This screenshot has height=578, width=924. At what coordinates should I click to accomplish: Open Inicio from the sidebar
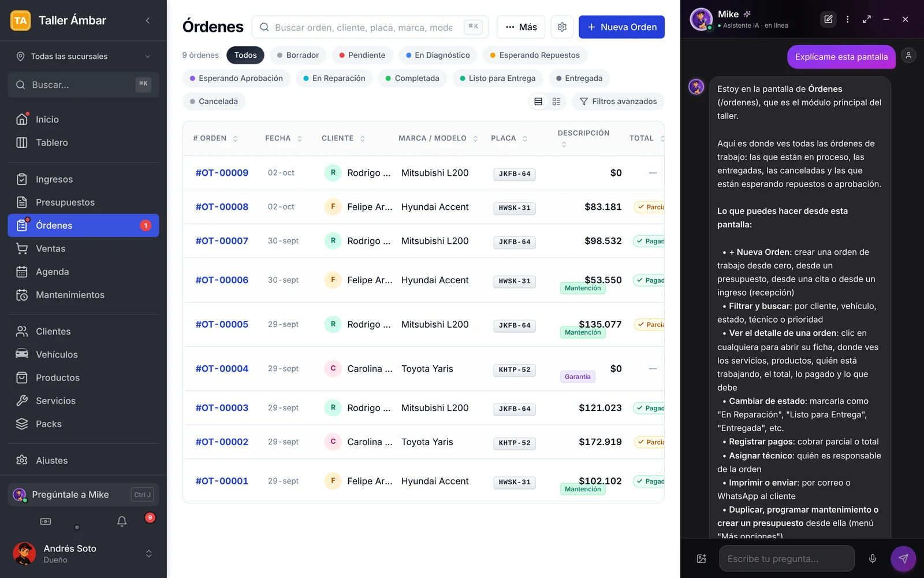click(83, 120)
